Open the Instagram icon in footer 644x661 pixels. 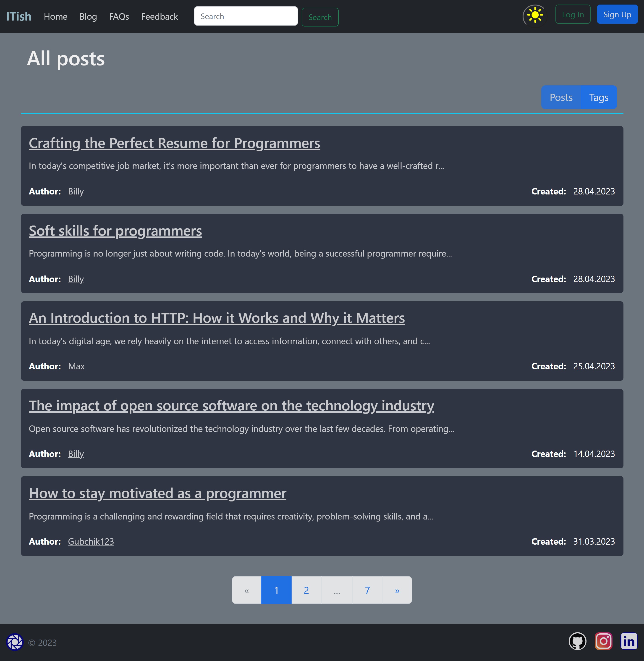(x=603, y=641)
